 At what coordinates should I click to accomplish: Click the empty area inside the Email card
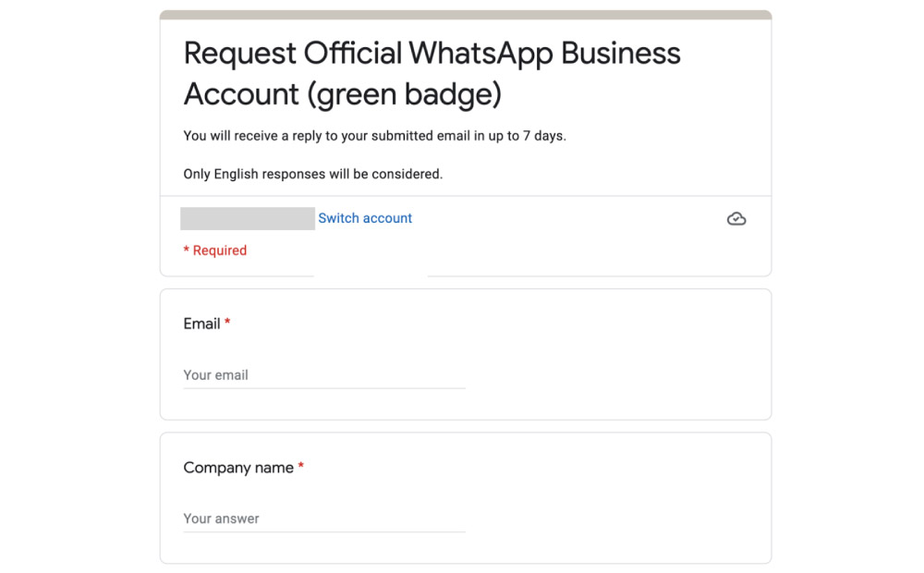coord(619,354)
